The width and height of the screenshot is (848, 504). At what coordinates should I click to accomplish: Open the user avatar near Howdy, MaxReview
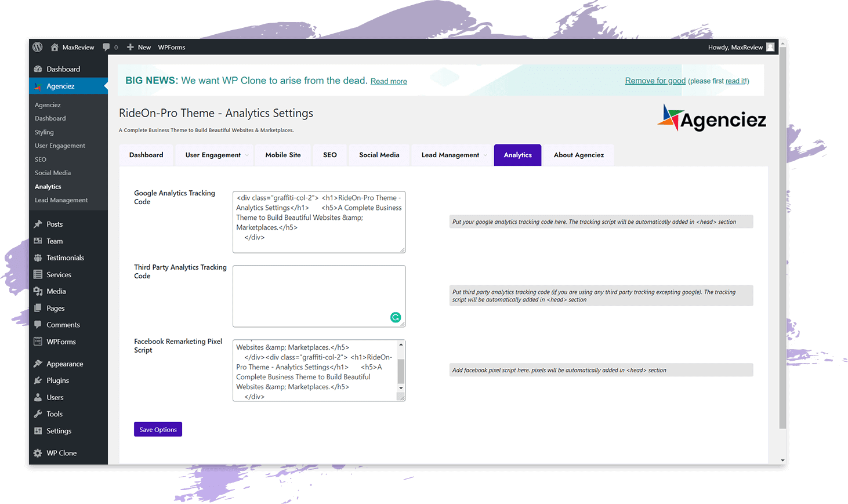coord(770,47)
